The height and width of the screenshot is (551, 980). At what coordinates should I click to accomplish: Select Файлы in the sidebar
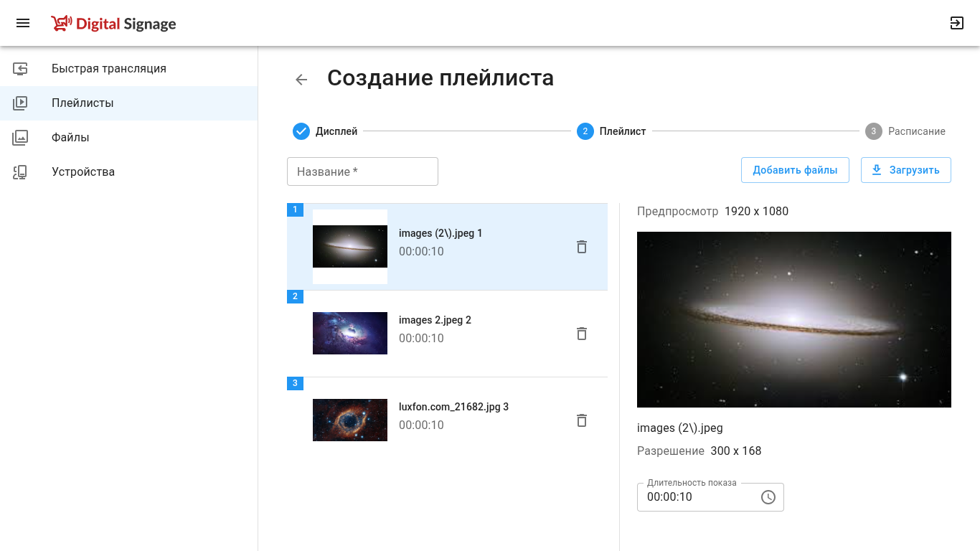pyautogui.click(x=70, y=138)
